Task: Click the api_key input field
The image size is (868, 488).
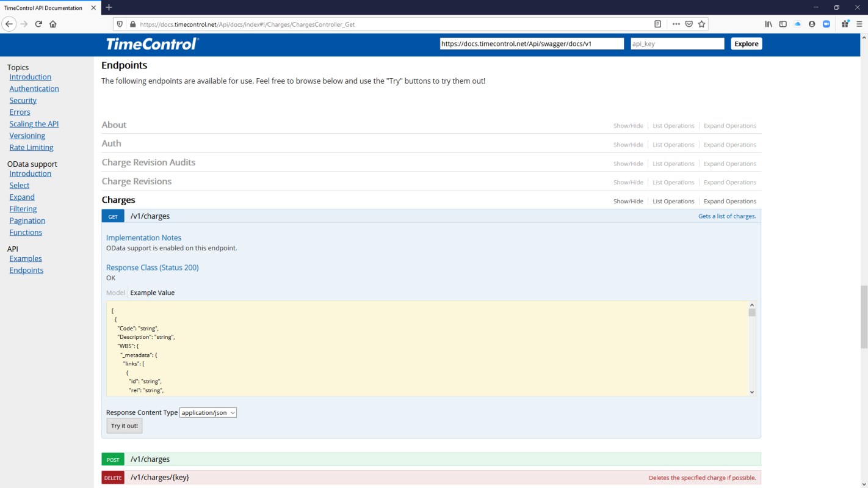Action: click(678, 44)
